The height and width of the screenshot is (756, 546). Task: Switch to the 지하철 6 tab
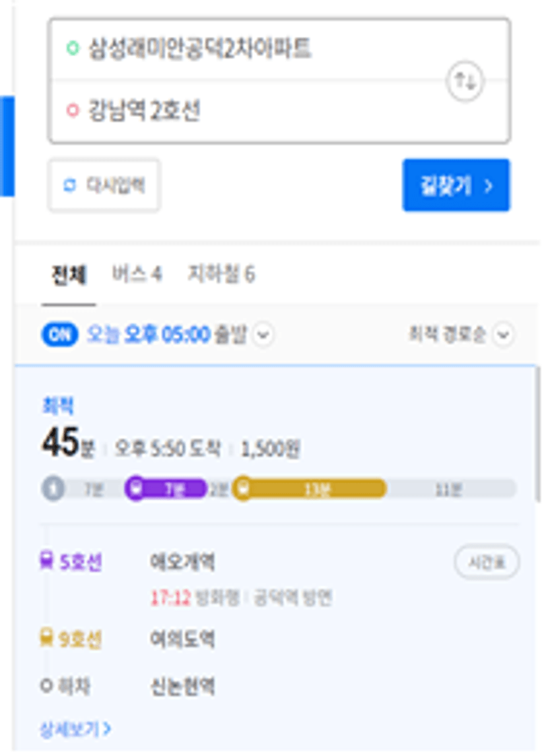pos(221,274)
